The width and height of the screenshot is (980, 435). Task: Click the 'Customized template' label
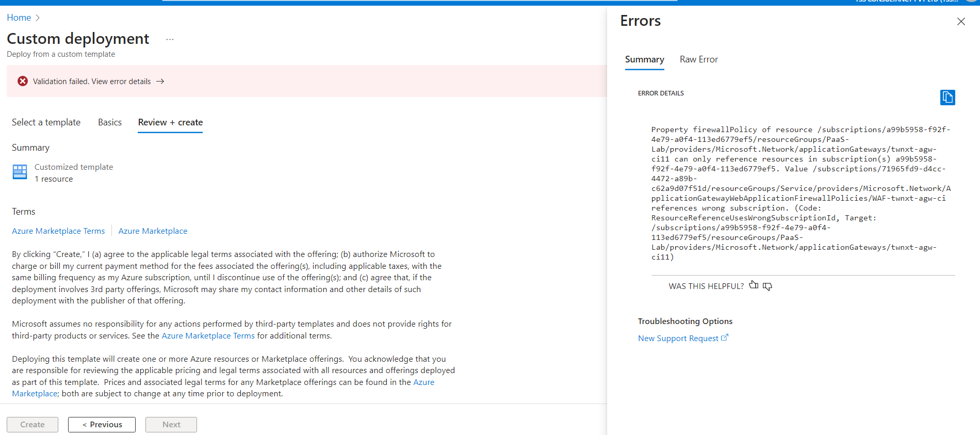coord(74,167)
